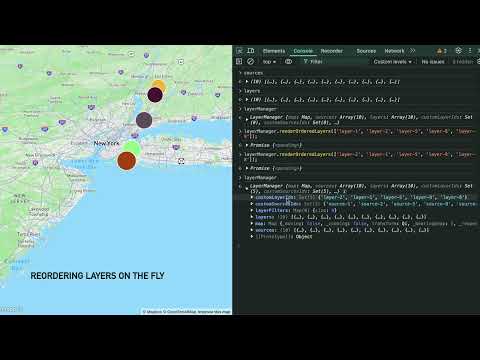Expand the layerFilters Map property
The height and width of the screenshot is (360, 480).
(x=252, y=210)
